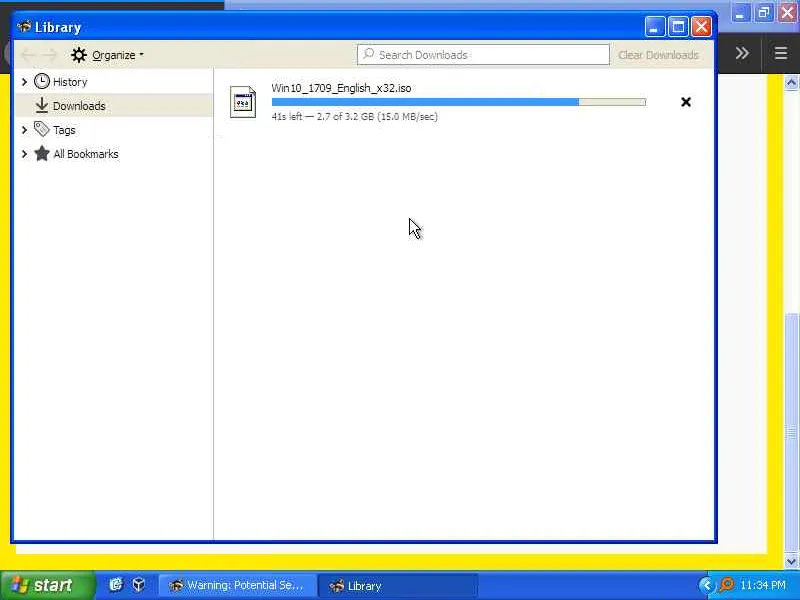Image resolution: width=800 pixels, height=600 pixels.
Task: Expand the All Bookmarks tree node
Action: 24,154
